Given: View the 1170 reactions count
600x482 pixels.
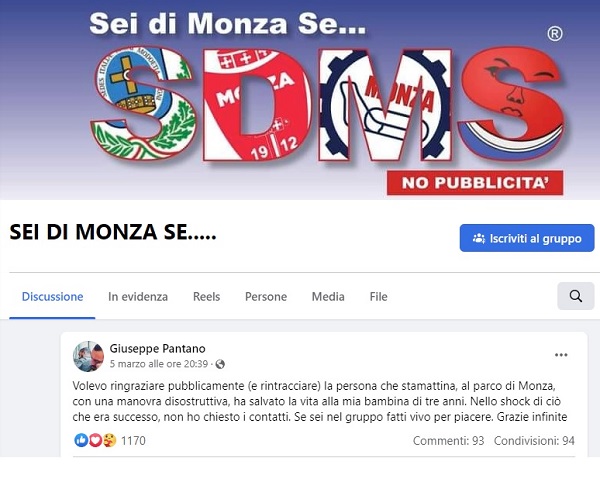Looking at the screenshot, I should coord(133,441).
